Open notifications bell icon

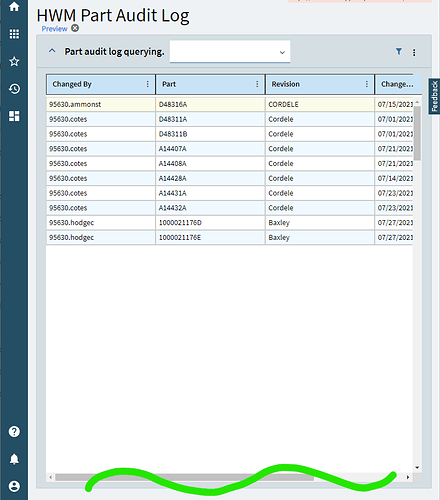[14, 459]
